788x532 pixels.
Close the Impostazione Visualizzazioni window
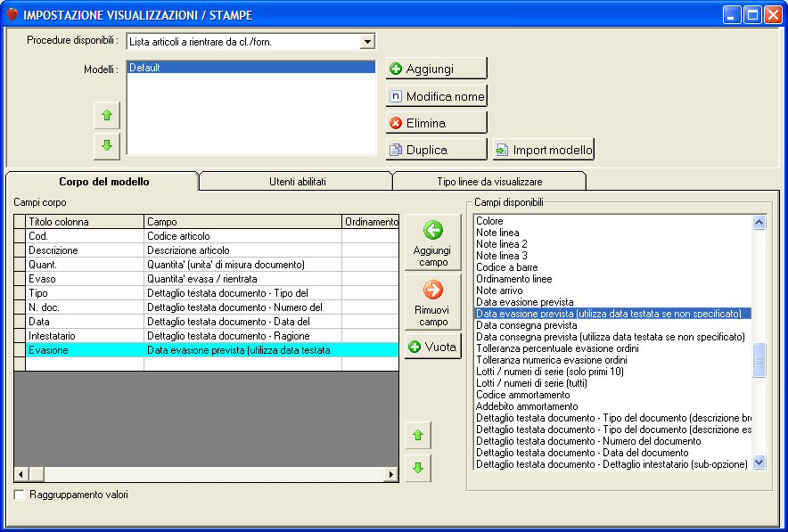(x=773, y=15)
